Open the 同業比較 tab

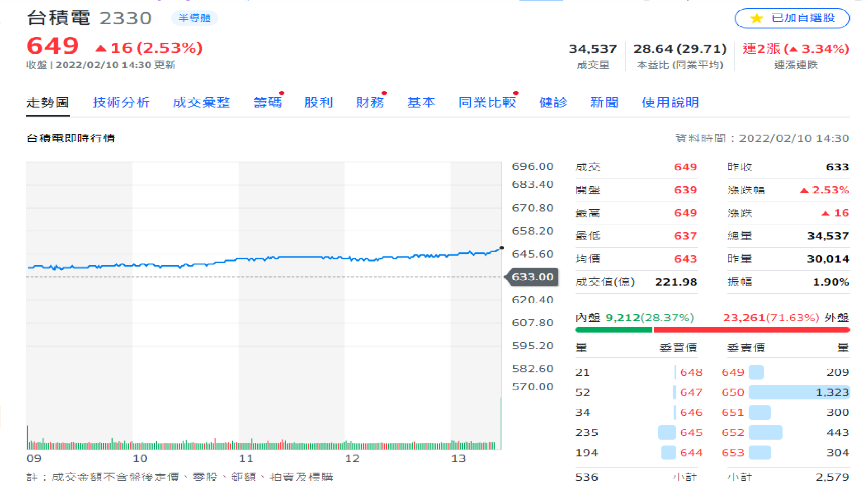[x=487, y=103]
